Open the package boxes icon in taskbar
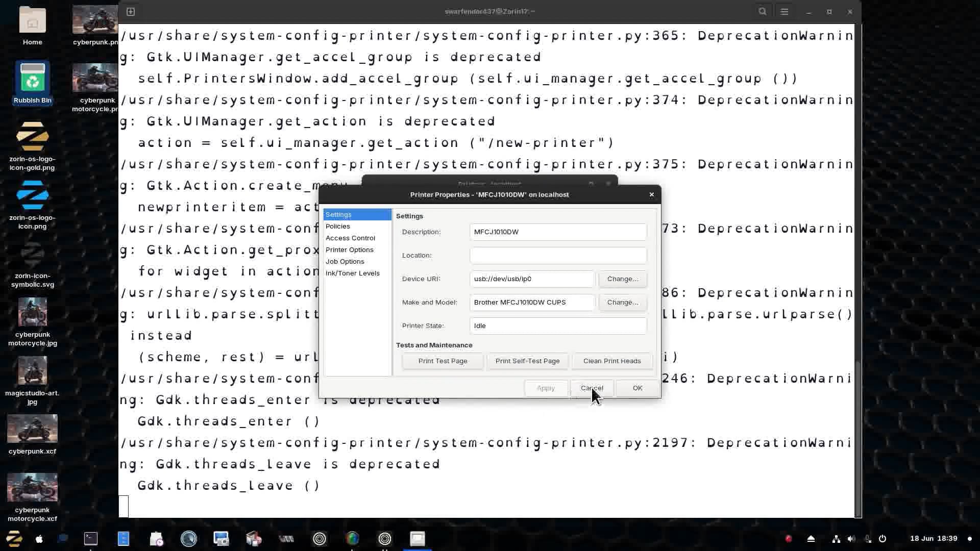Screen dimensions: 980x551 254,538
